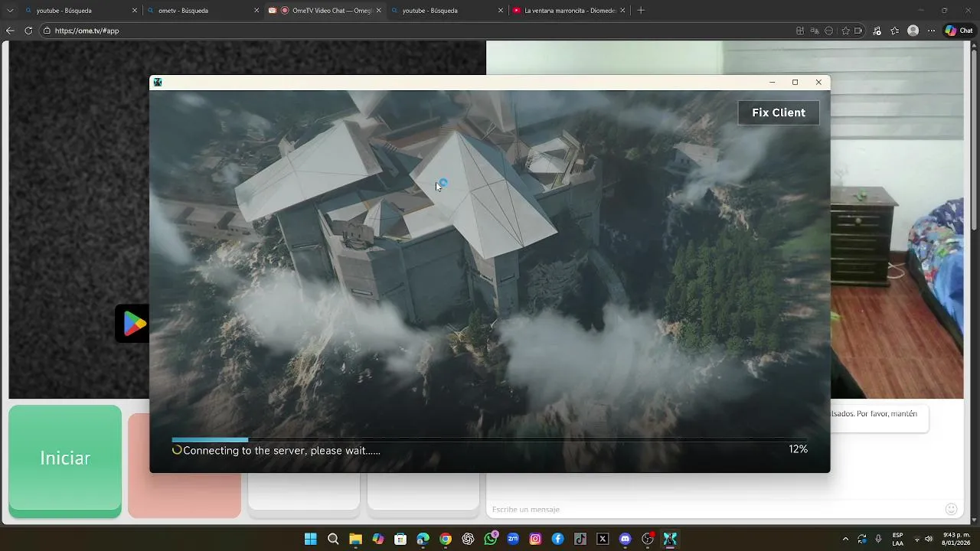
Task: Click the camera permission icon in address bar
Action: tap(858, 31)
